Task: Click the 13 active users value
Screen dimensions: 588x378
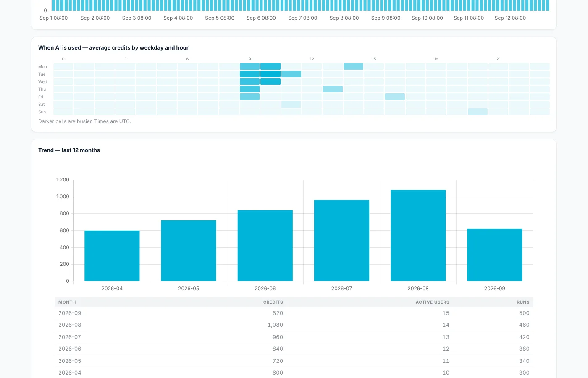Action: pyautogui.click(x=446, y=337)
